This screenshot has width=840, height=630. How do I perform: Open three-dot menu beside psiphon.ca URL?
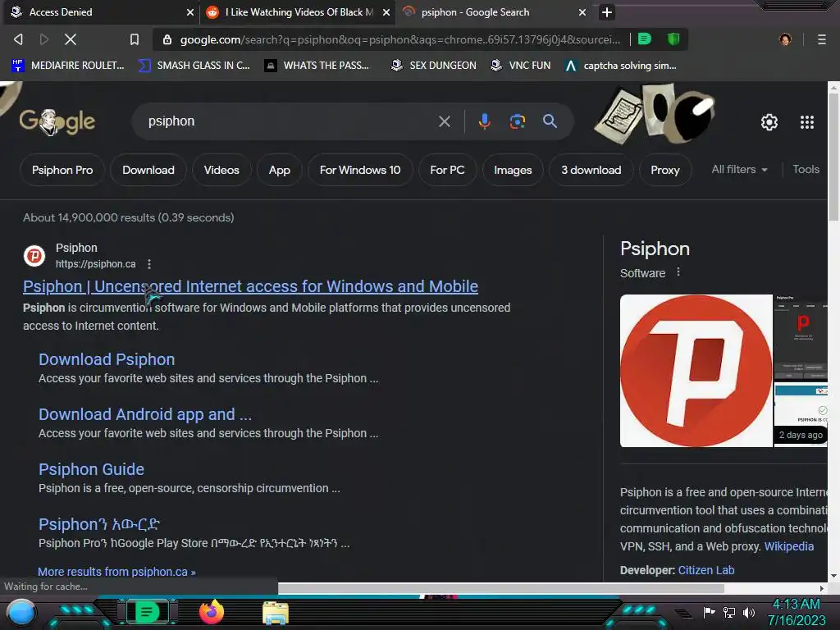[149, 264]
